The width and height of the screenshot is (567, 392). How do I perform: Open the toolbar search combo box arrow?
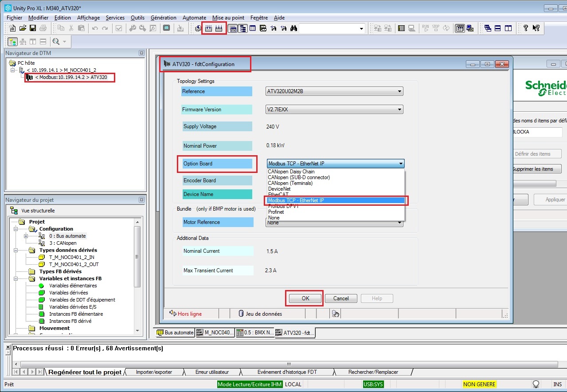pos(362,28)
